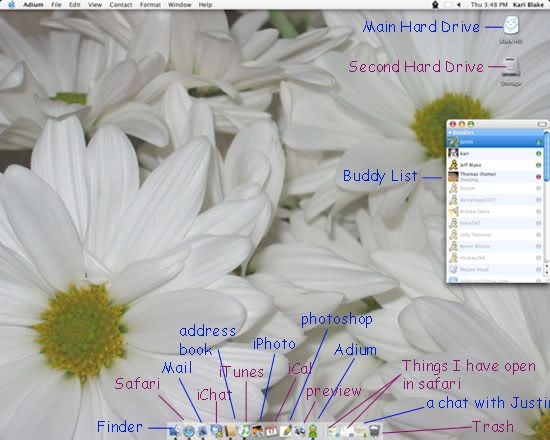Screen dimensions: 550x440
Task: Close buddy list with red button
Action: click(x=453, y=124)
